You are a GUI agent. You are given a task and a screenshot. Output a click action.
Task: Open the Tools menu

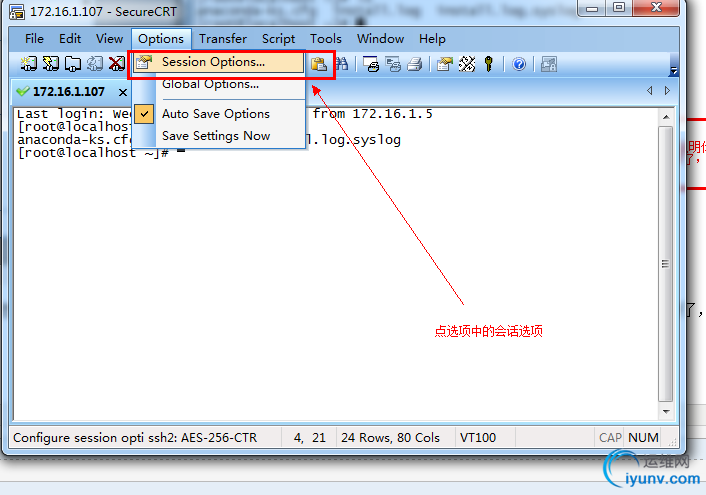(x=326, y=39)
